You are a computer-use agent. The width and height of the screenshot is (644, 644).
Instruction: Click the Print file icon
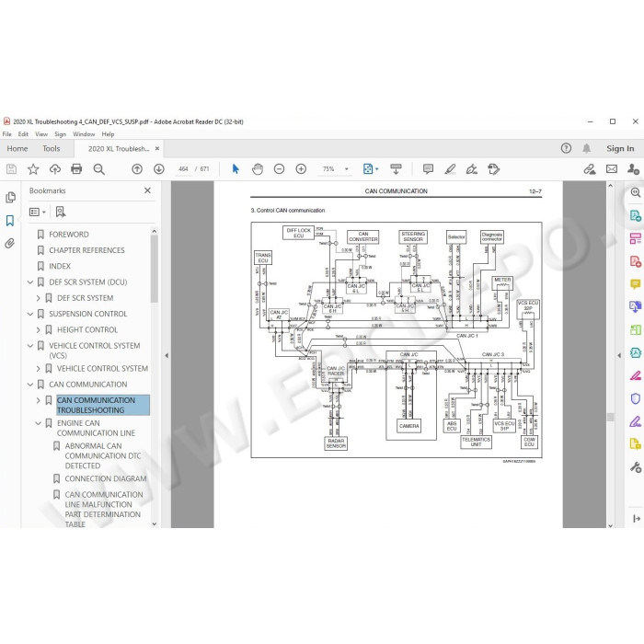[x=76, y=168]
